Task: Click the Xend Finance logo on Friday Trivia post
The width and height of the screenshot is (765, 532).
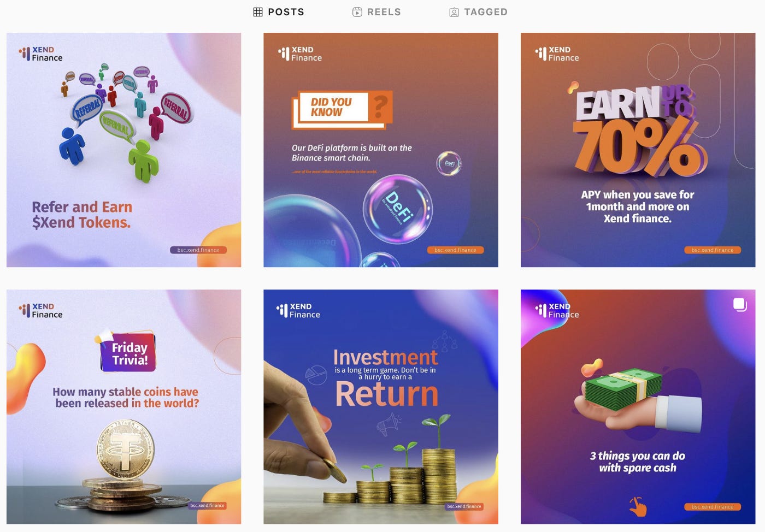Action: click(41, 310)
